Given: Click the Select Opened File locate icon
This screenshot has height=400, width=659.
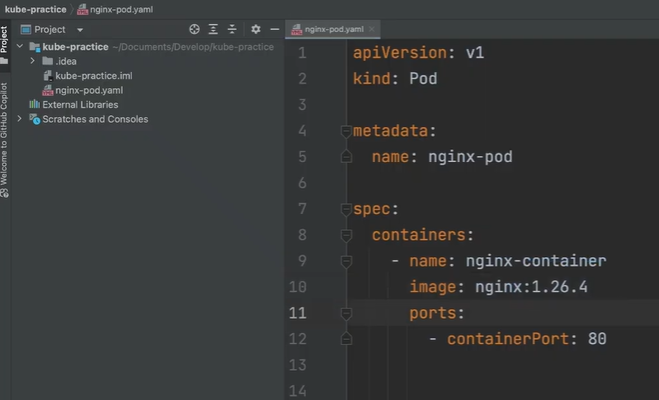Looking at the screenshot, I should click(194, 29).
